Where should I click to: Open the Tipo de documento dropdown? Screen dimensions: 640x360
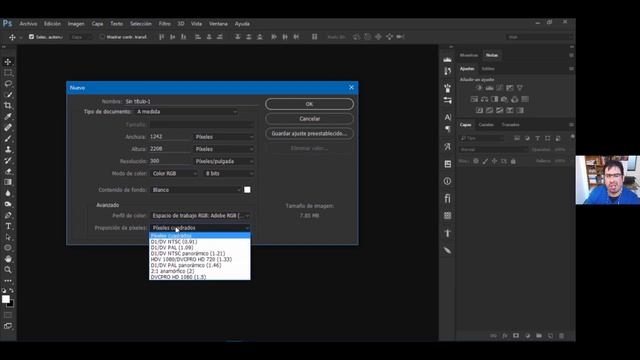click(x=187, y=112)
